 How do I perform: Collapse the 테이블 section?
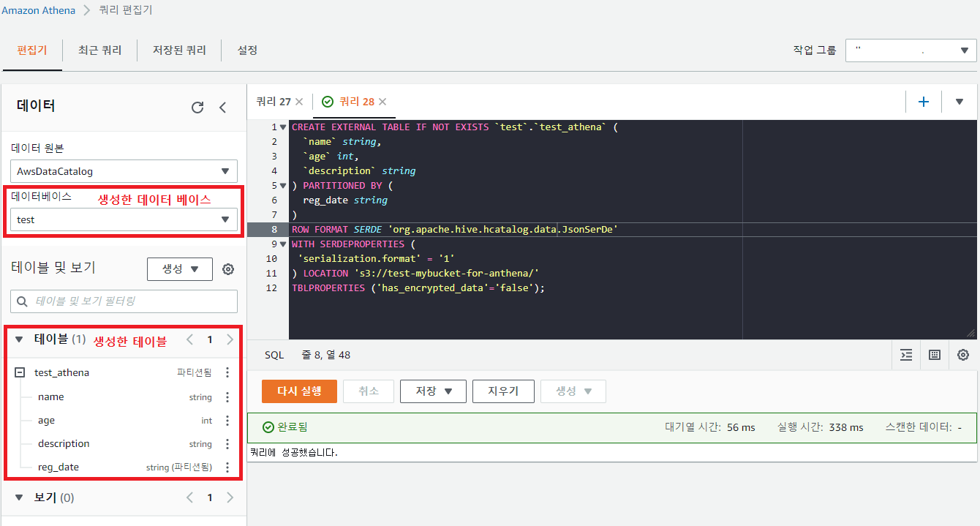(x=19, y=339)
